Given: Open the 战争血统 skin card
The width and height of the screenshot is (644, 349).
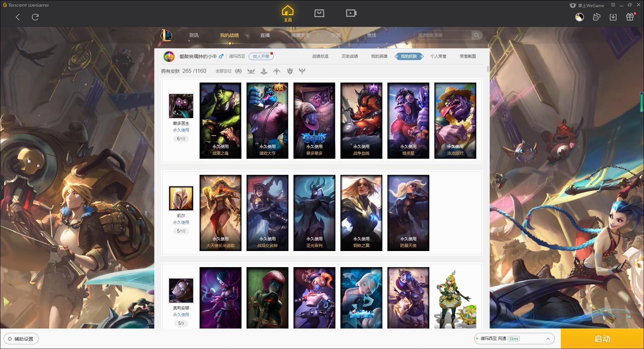Looking at the screenshot, I should (x=361, y=120).
